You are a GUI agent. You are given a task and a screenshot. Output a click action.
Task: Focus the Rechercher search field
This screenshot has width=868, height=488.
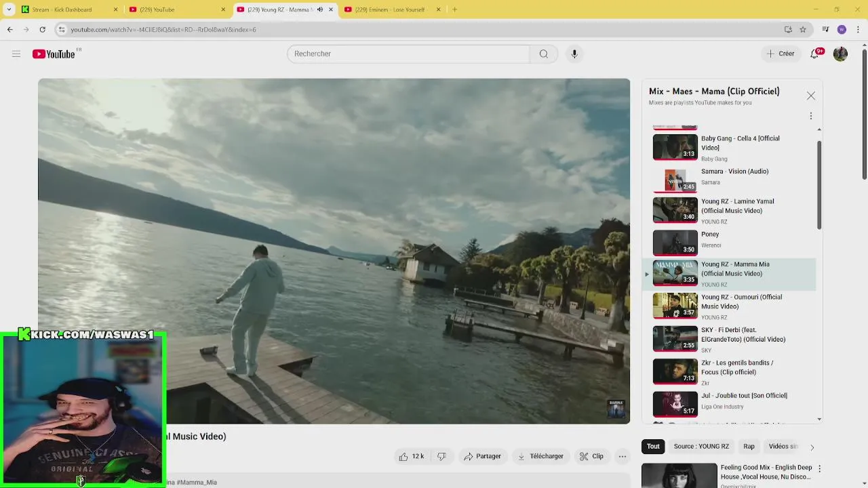coord(408,54)
